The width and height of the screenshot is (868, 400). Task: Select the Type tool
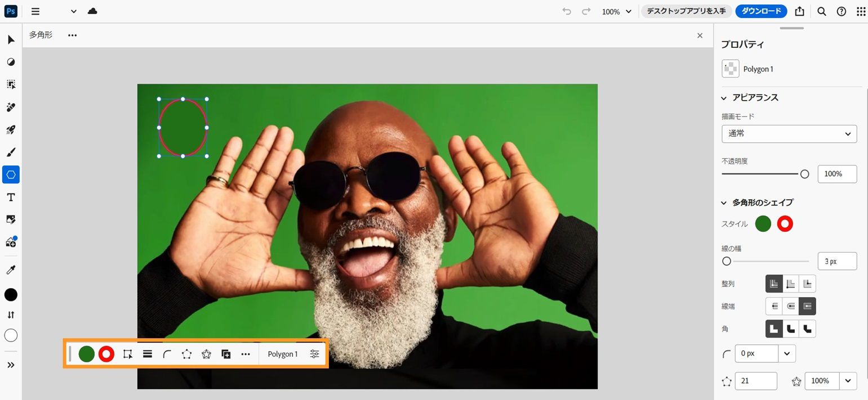tap(10, 197)
